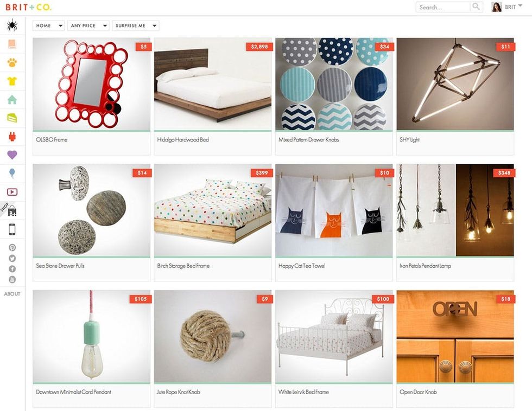Click into the Search input field
This screenshot has width=532, height=411.
443,7
